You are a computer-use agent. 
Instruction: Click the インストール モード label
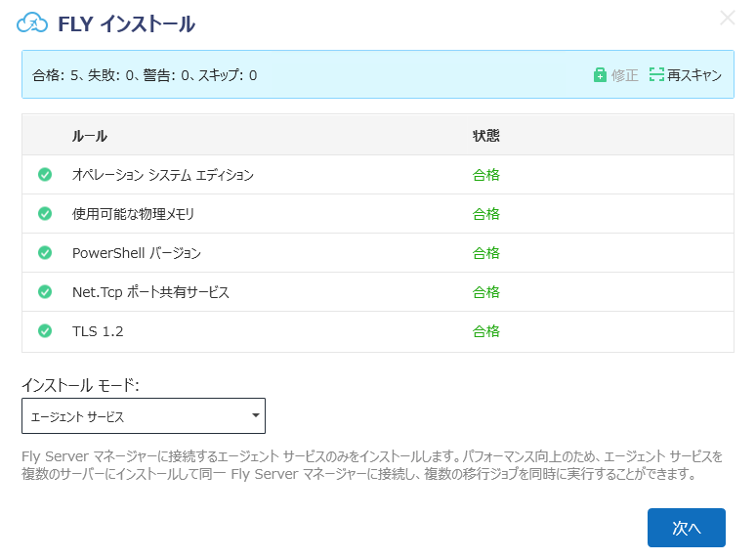coord(80,385)
